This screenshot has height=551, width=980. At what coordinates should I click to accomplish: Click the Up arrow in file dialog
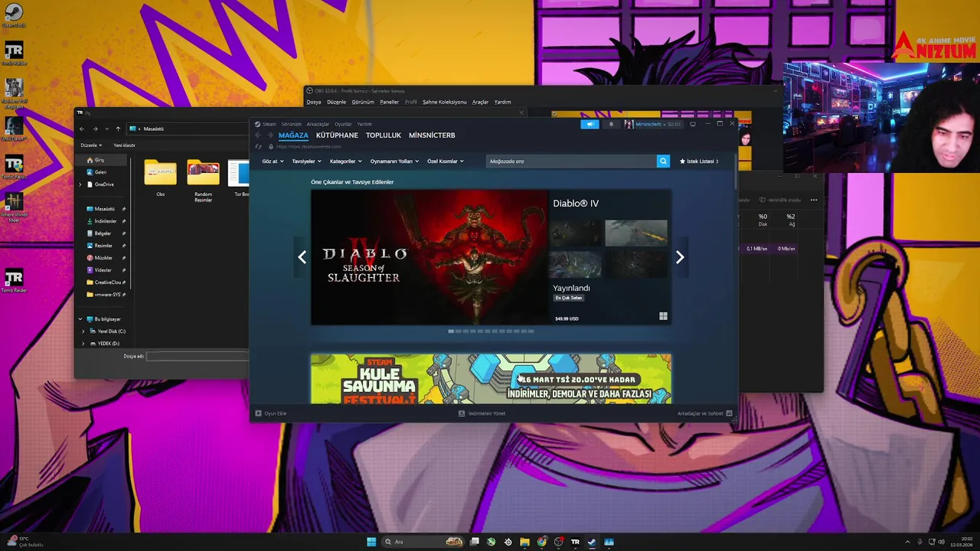[118, 129]
